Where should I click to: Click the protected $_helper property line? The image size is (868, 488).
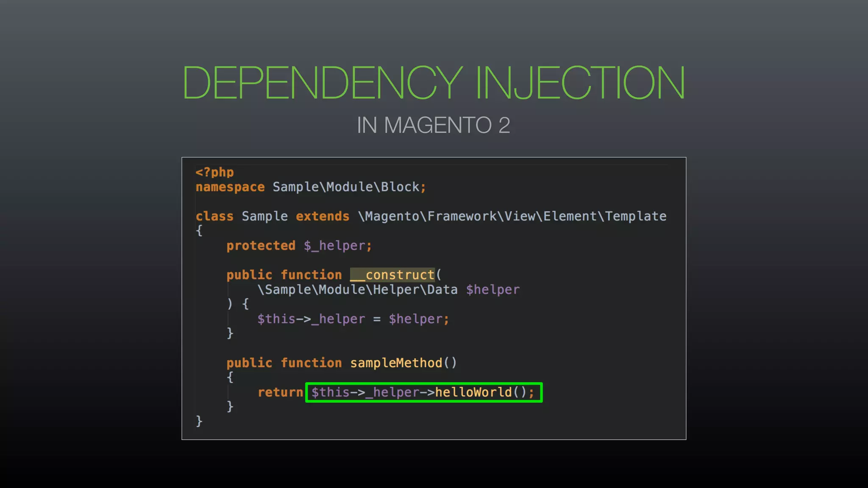click(299, 246)
